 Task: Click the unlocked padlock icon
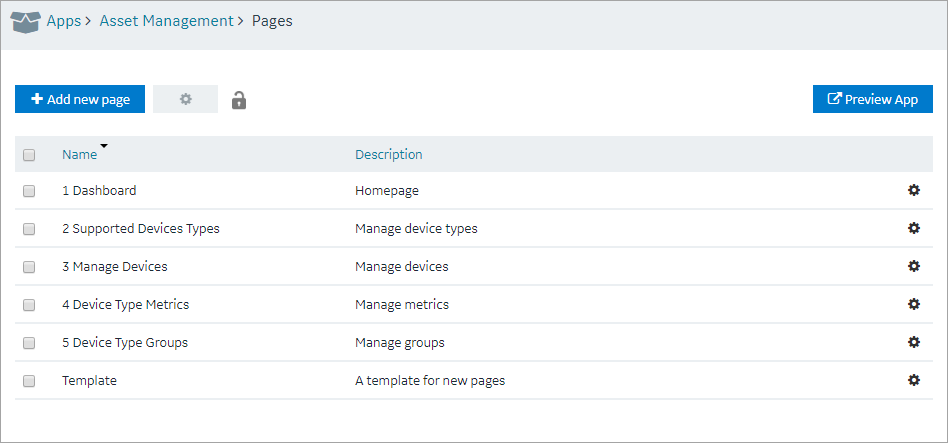tap(239, 100)
